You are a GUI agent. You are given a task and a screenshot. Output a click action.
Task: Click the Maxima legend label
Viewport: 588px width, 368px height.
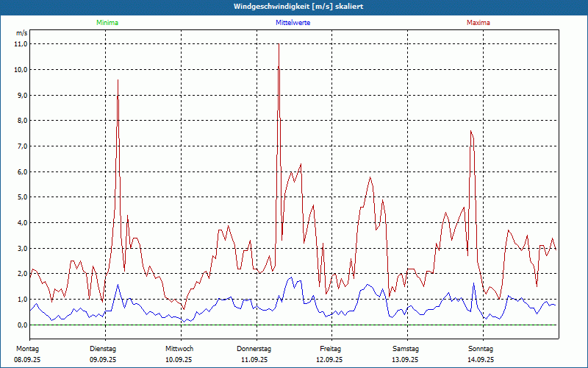point(478,23)
